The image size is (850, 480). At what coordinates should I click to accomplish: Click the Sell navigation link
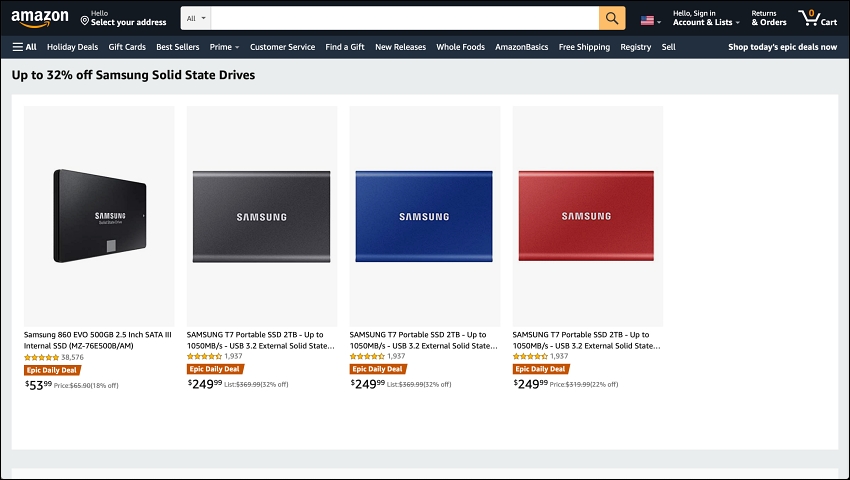point(668,47)
